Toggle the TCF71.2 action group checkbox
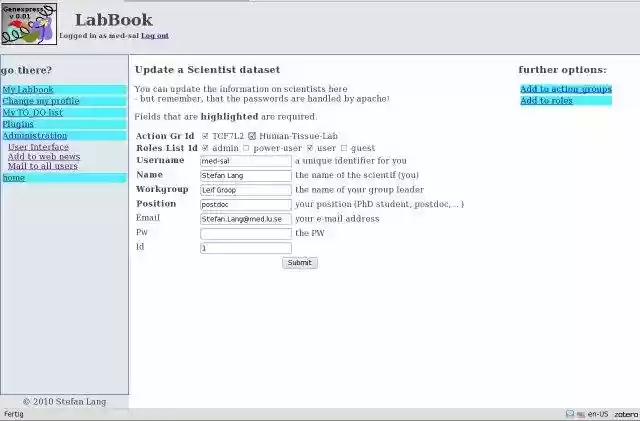Image resolution: width=640 pixels, height=421 pixels. click(x=205, y=136)
